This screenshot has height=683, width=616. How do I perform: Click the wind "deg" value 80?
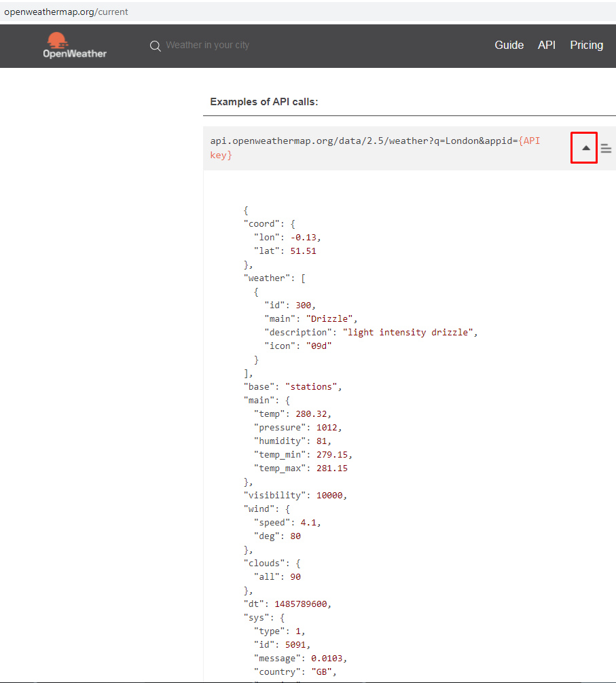coord(295,536)
